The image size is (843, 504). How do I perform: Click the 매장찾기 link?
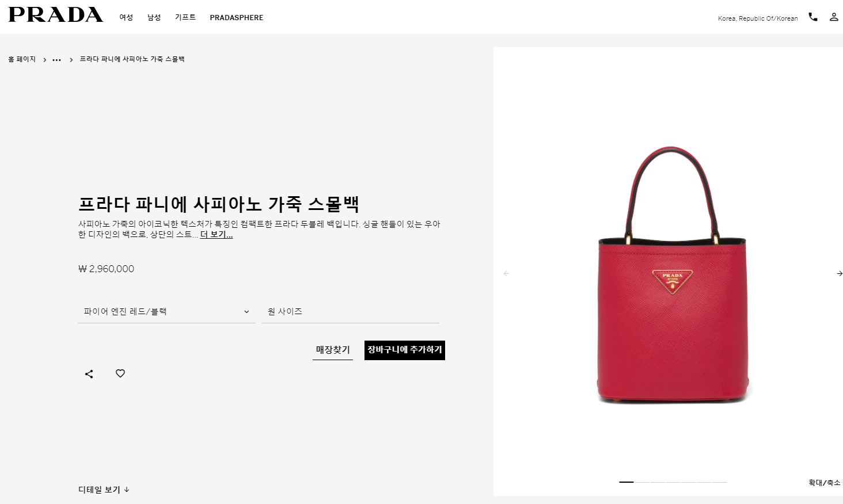point(333,350)
